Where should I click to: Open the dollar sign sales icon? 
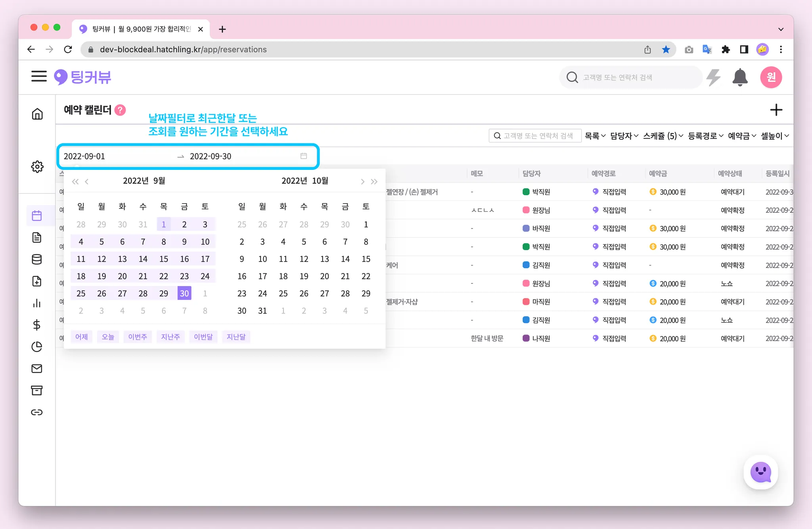click(x=37, y=325)
